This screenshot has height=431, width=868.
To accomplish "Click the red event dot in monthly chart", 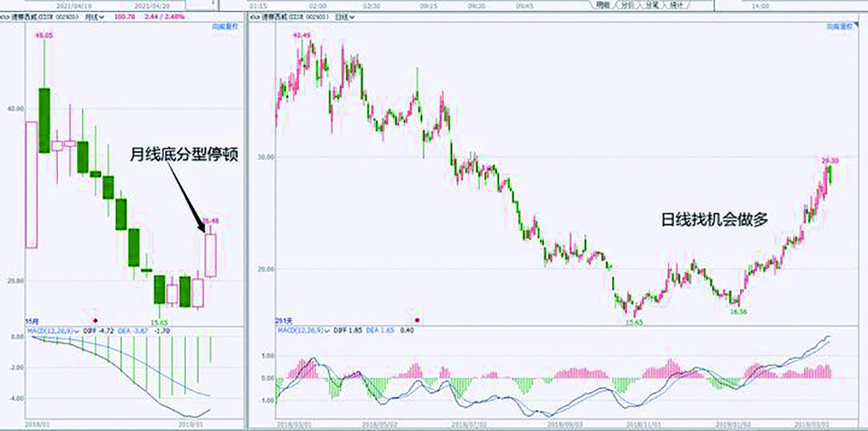I will 95,320.
